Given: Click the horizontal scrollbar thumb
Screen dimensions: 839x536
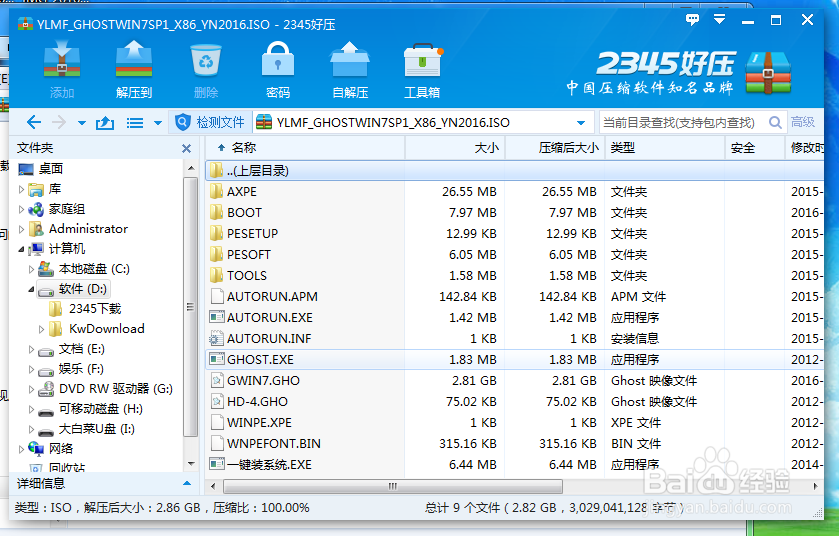Looking at the screenshot, I should pyautogui.click(x=393, y=486).
